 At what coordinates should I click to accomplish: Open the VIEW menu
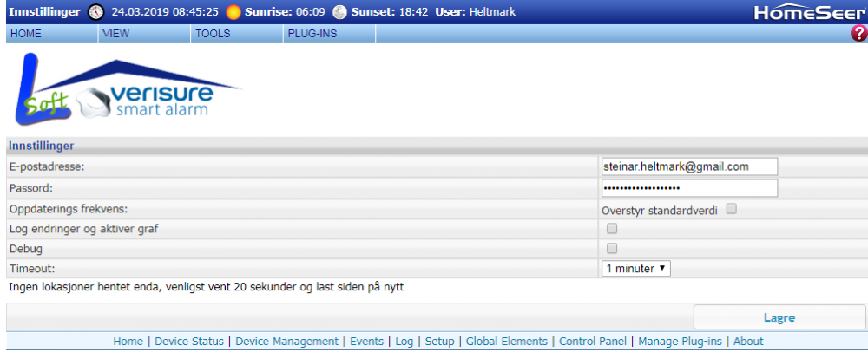tap(115, 34)
